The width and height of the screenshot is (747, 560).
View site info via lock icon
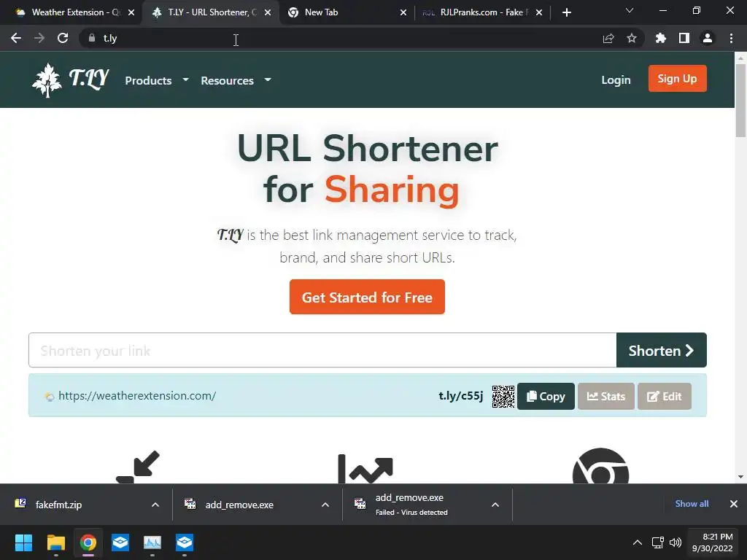pyautogui.click(x=92, y=38)
